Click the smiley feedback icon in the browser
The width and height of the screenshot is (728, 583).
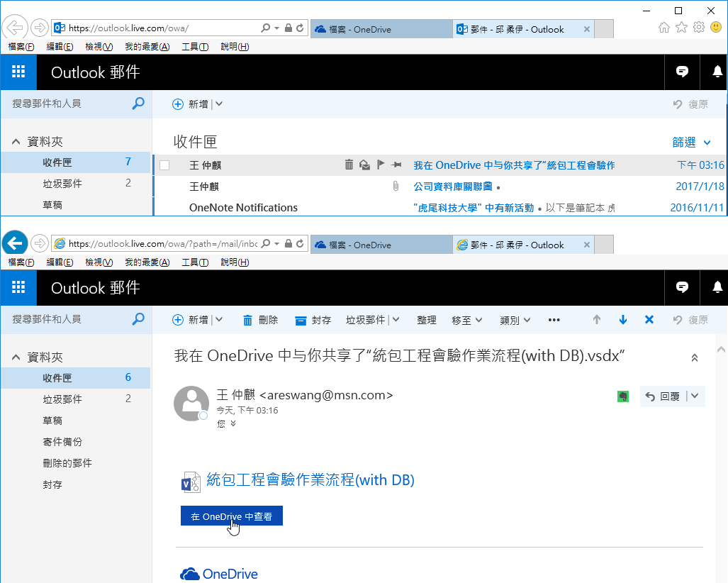click(716, 28)
